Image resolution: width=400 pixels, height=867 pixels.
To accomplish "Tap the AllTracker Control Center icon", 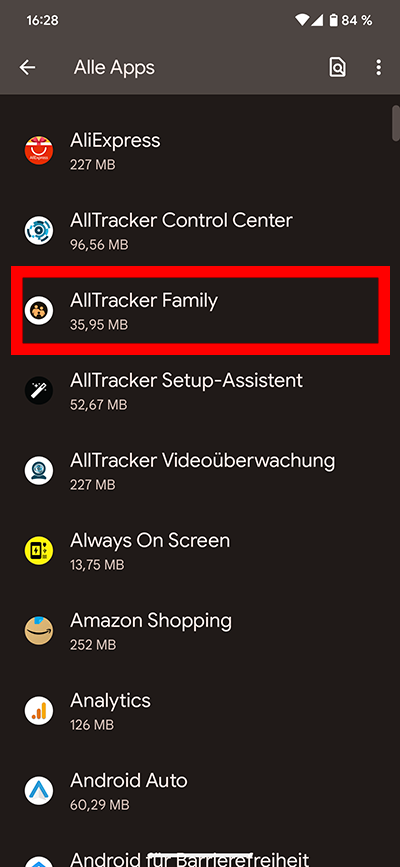I will click(x=39, y=231).
